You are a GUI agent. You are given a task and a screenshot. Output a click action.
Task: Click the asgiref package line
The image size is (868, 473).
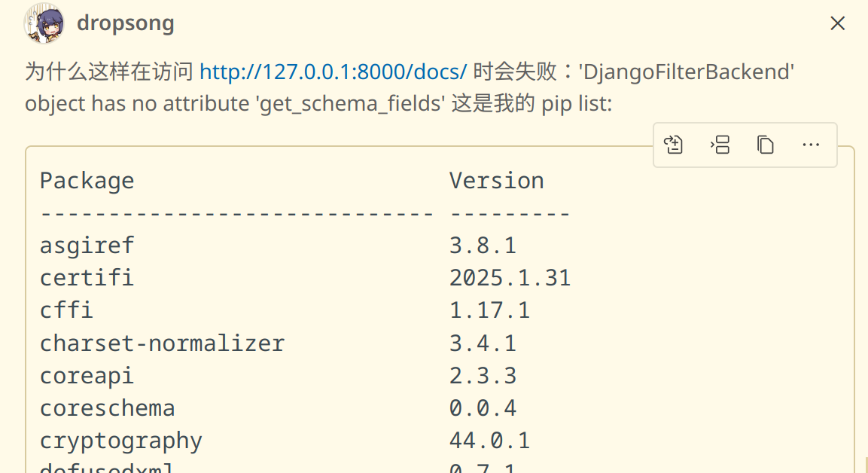tap(87, 246)
